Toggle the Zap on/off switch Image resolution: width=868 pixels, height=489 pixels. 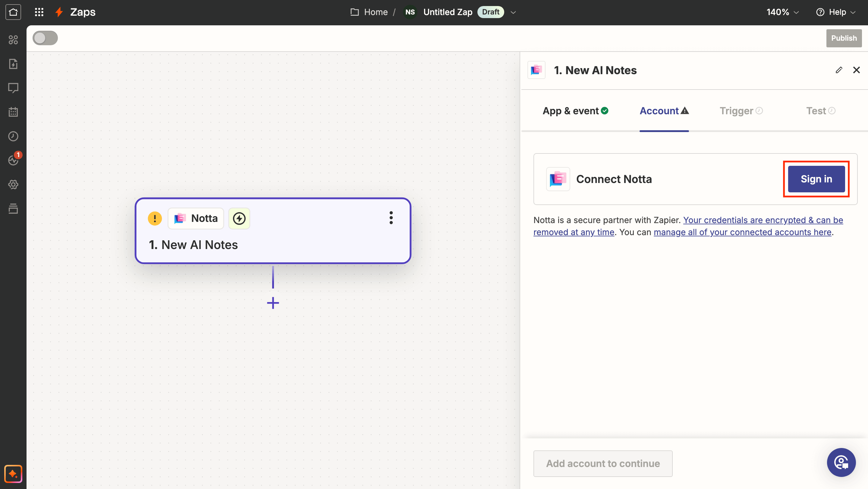(45, 38)
